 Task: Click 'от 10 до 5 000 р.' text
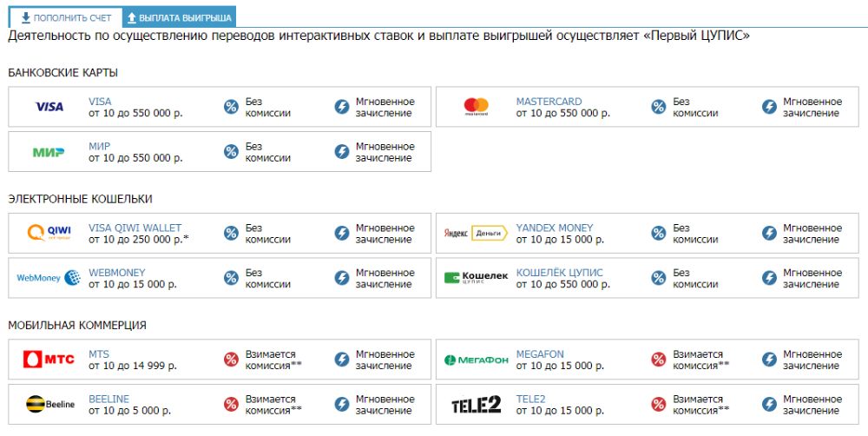click(130, 411)
